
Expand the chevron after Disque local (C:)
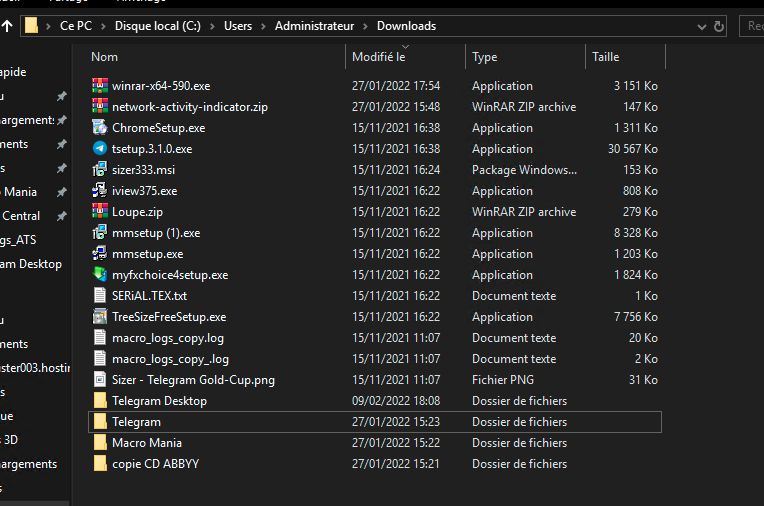(212, 26)
